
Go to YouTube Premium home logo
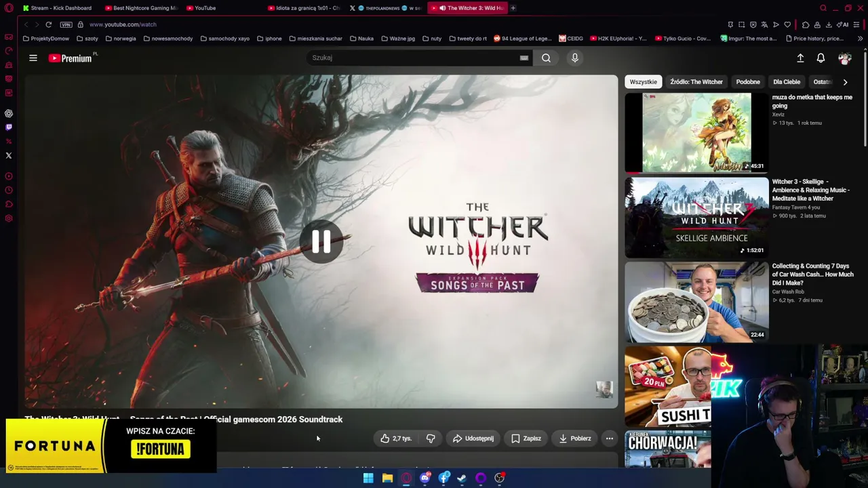[71, 58]
